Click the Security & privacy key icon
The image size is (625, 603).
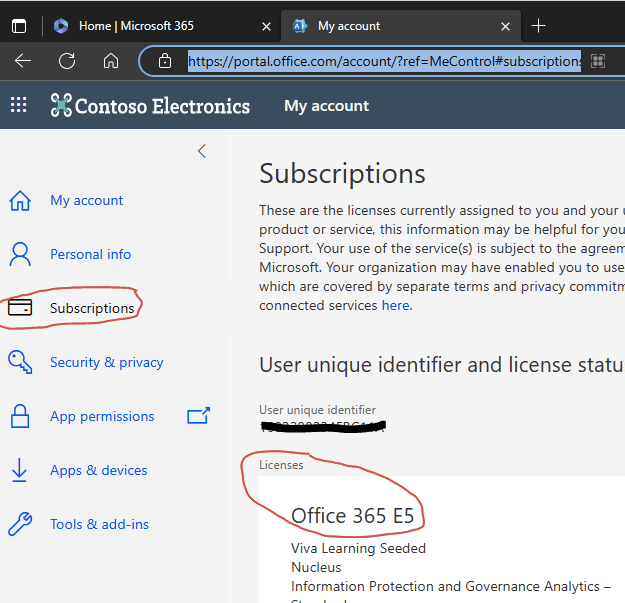(20, 362)
